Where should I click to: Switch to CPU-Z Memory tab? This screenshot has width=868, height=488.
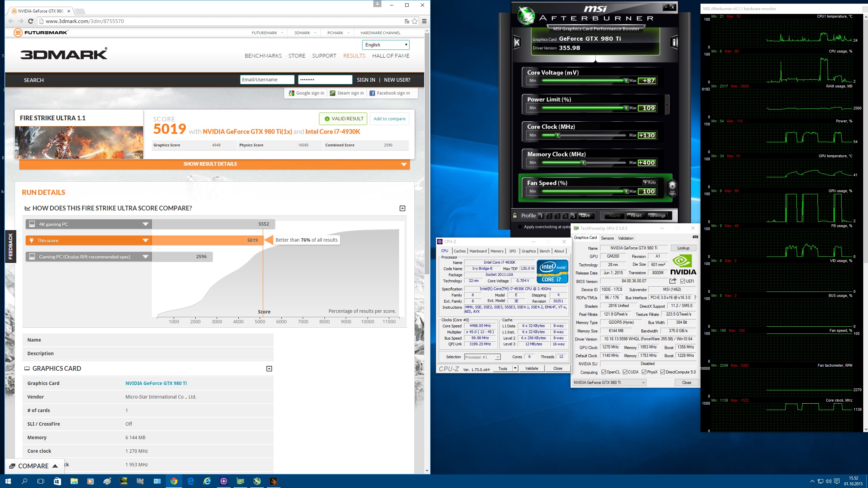click(497, 251)
